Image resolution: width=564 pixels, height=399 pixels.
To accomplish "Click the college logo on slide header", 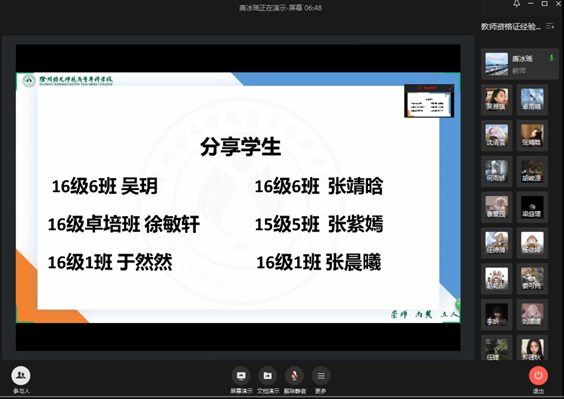I will coord(29,81).
